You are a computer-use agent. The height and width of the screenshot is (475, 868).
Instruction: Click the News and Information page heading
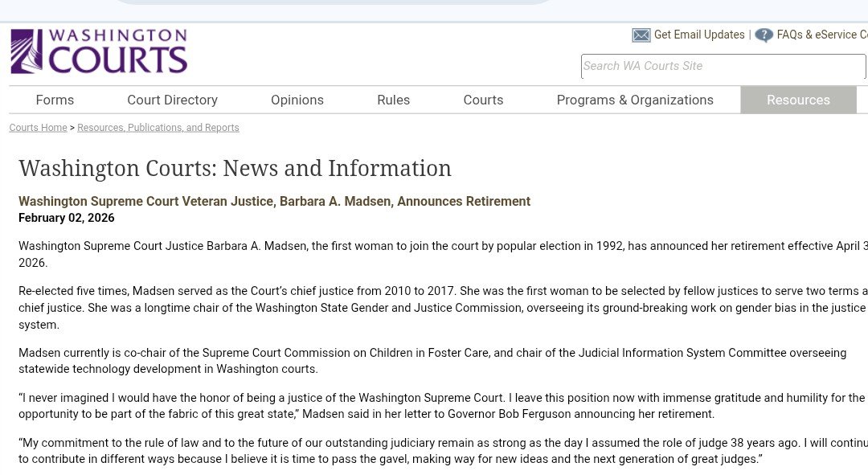tap(235, 168)
